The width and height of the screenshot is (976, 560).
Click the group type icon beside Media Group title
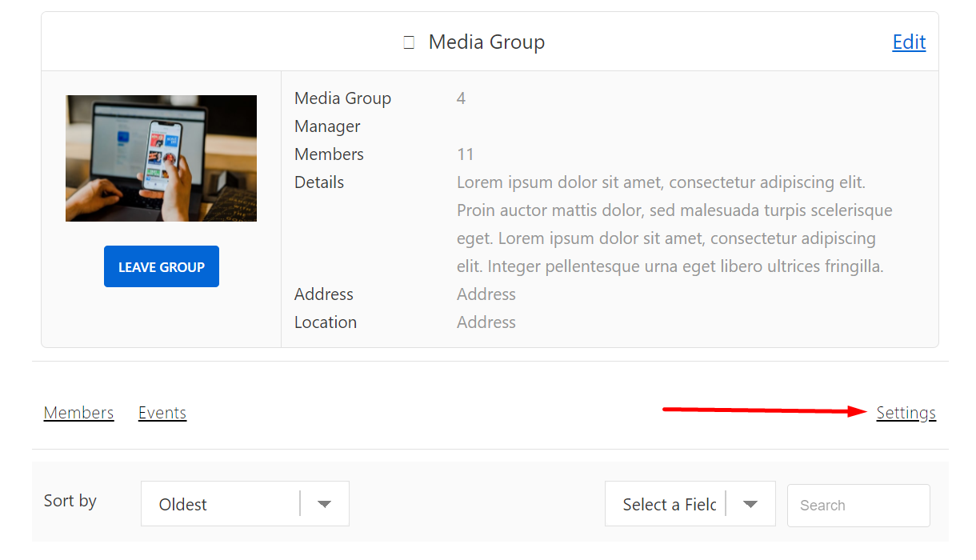click(408, 42)
